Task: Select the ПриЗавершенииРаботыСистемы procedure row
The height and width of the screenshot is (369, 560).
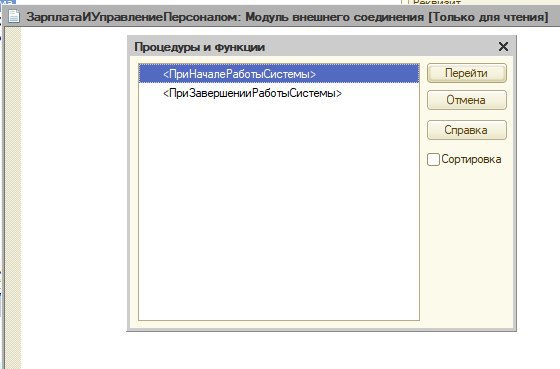Action: [x=279, y=93]
